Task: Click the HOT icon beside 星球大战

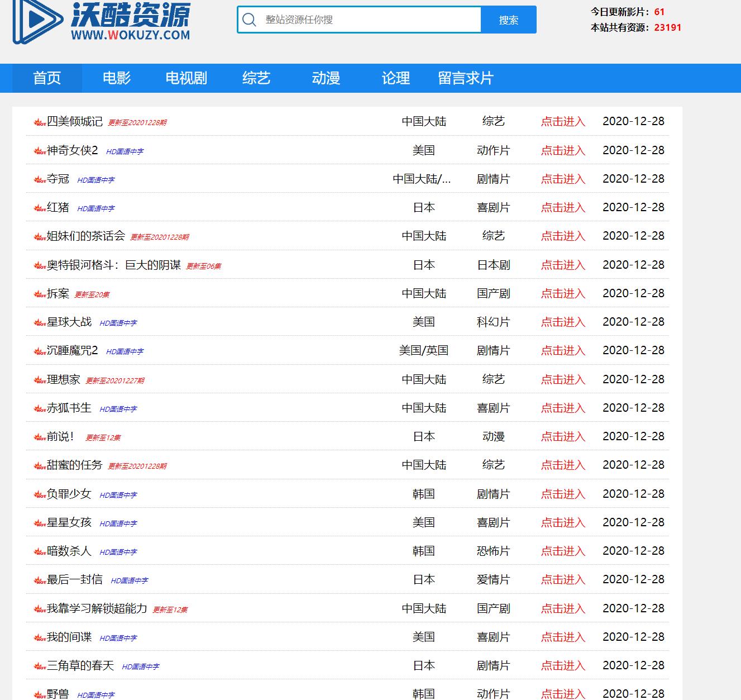Action: 40,323
